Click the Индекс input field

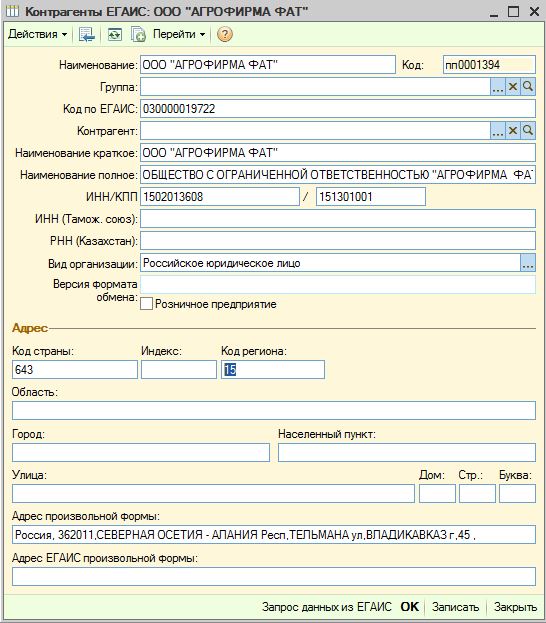(179, 370)
